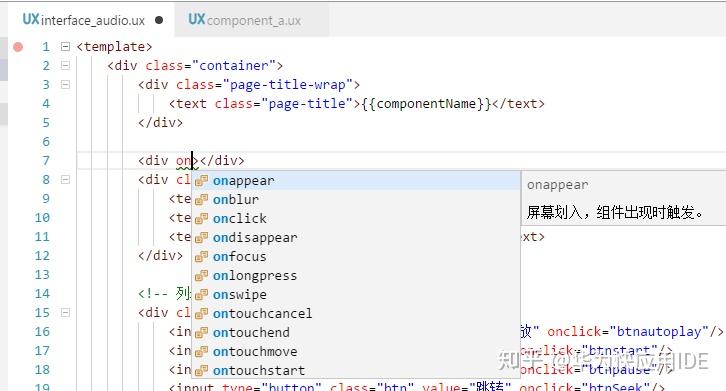Select the onblur suggestion
This screenshot has height=391, width=726.
[x=356, y=199]
